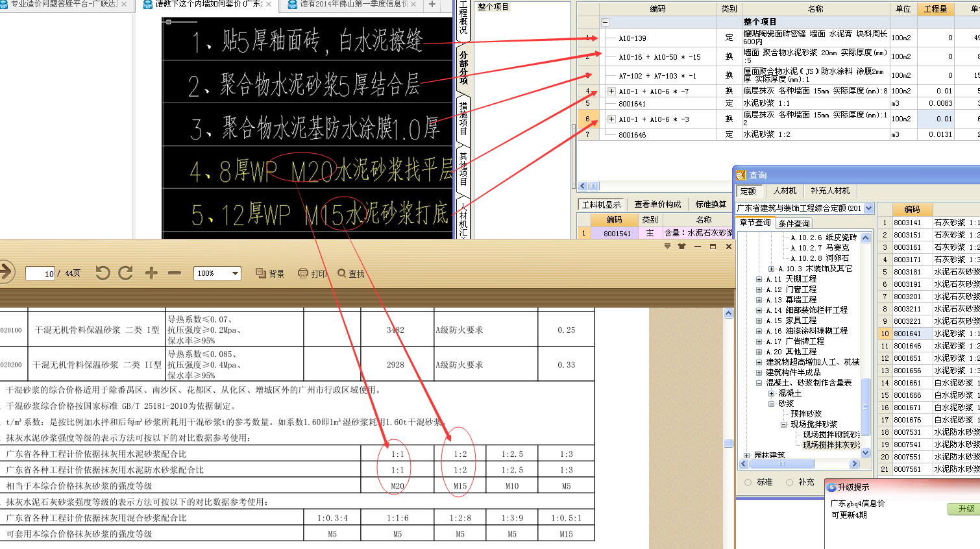Open the 背景 background option

point(270,274)
